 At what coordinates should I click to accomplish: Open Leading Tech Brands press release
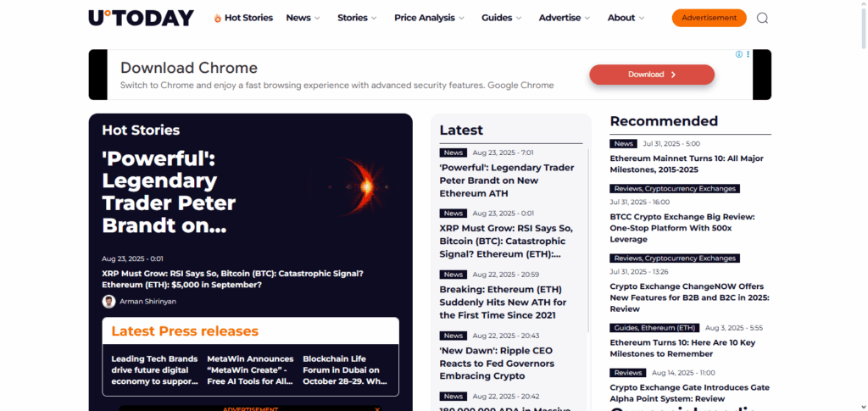click(154, 370)
